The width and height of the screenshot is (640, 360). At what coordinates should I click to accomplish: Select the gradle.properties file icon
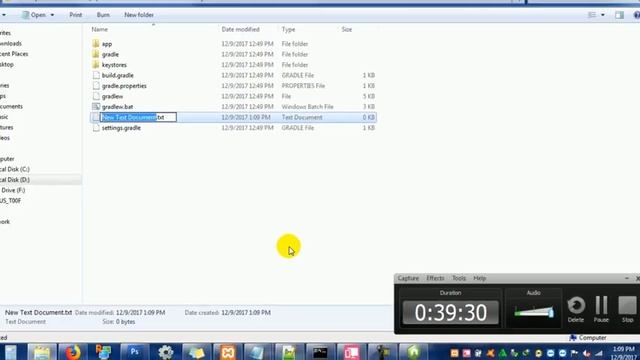coord(96,86)
